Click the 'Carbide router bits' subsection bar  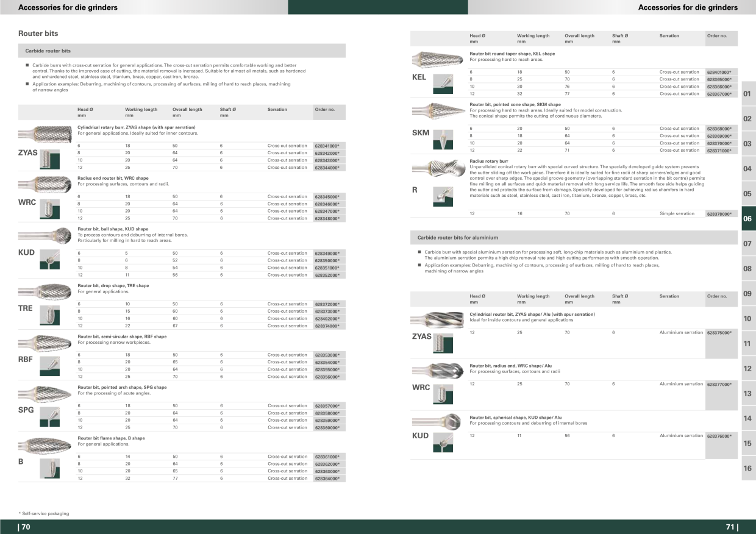(x=182, y=51)
